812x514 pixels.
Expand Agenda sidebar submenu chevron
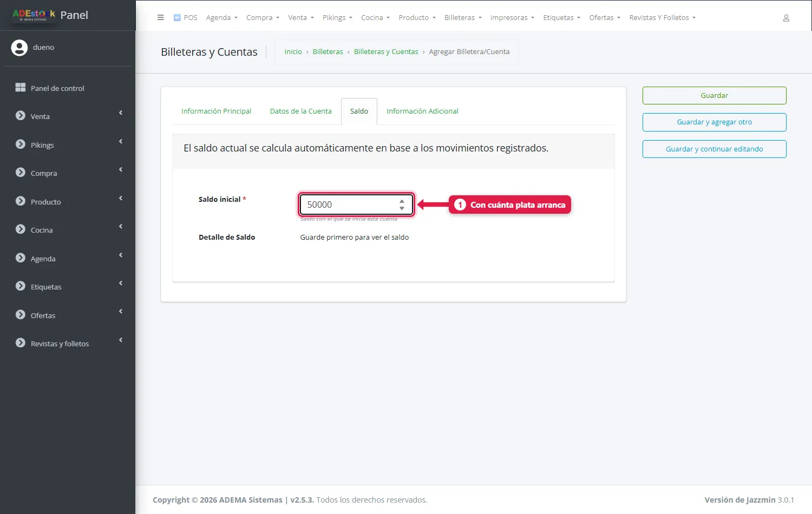coord(121,255)
